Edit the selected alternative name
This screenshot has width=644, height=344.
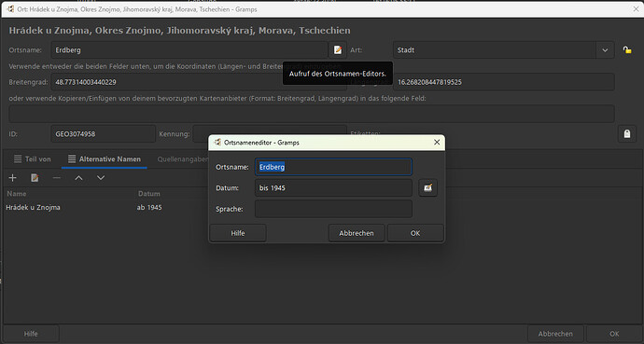(x=35, y=177)
